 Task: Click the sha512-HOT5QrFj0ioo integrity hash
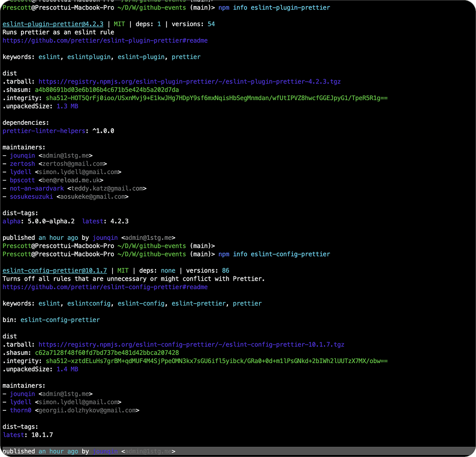(217, 98)
